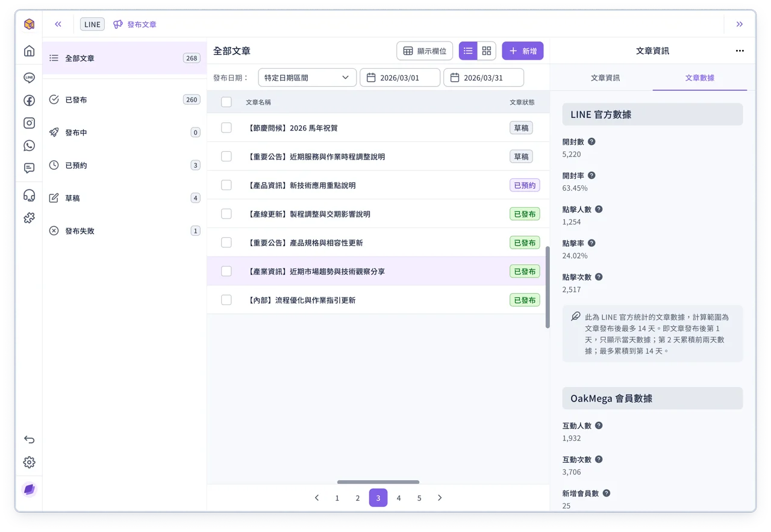Open the puzzle-piece extensions icon
Image resolution: width=771 pixels, height=532 pixels.
[x=29, y=218]
